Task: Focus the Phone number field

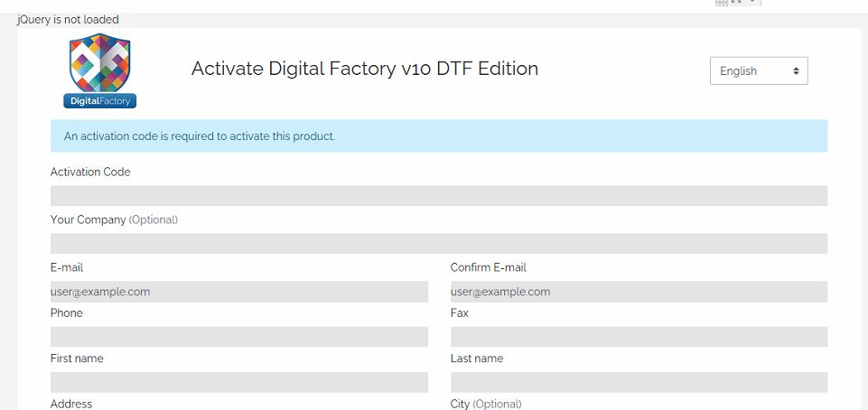Action: pos(239,337)
